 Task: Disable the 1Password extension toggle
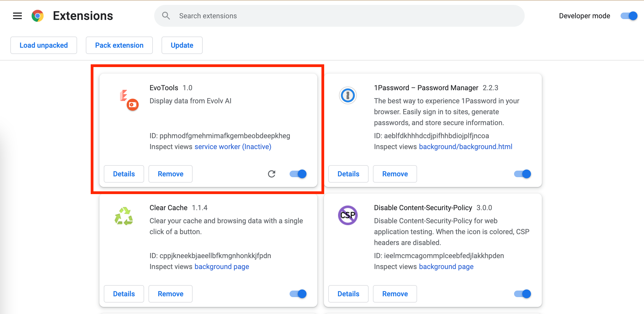pos(523,174)
